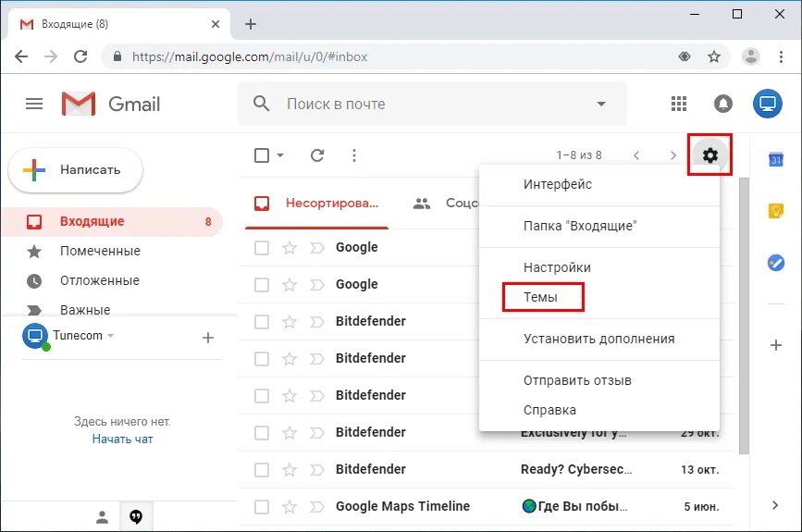Open Справка from the menu
The height and width of the screenshot is (532, 802).
[599, 410]
